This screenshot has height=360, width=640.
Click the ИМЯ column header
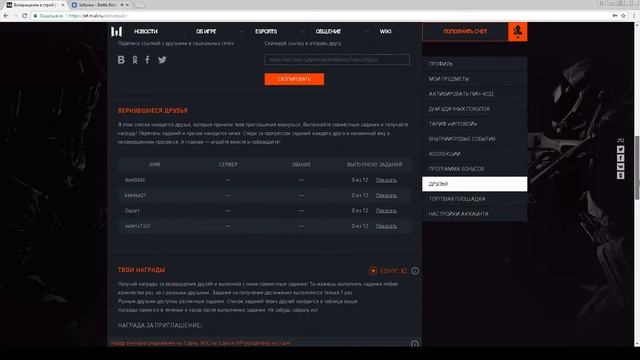[155, 164]
